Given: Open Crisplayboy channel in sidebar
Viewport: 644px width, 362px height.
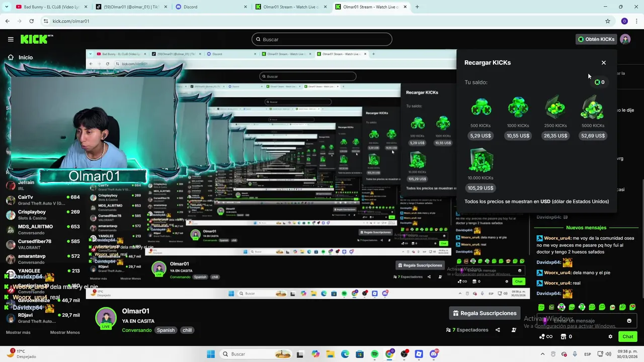Looking at the screenshot, I should coord(43,215).
